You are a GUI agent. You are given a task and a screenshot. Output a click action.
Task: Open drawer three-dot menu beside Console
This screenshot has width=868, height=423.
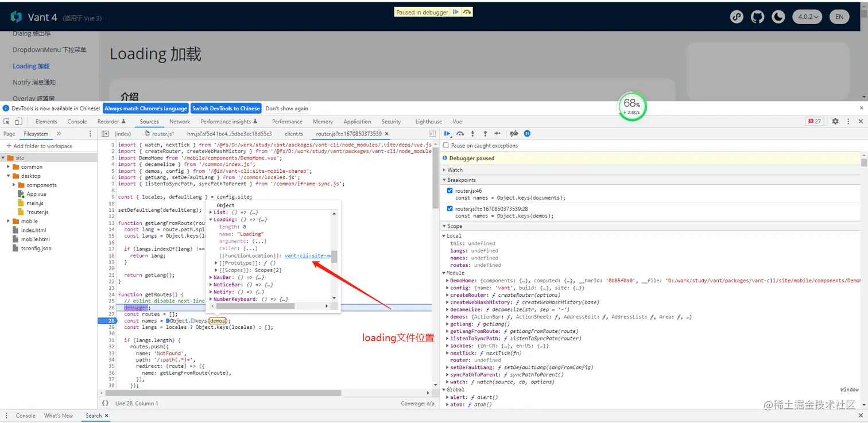point(6,416)
